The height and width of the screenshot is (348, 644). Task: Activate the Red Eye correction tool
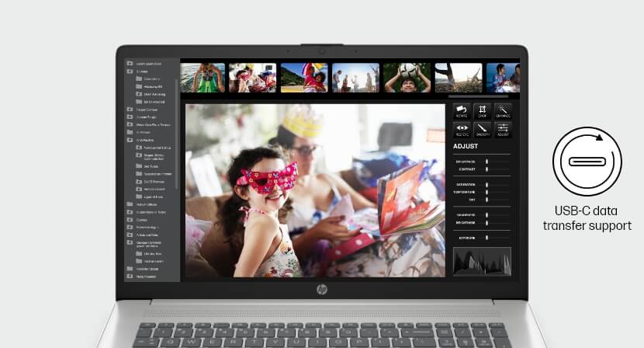462,129
